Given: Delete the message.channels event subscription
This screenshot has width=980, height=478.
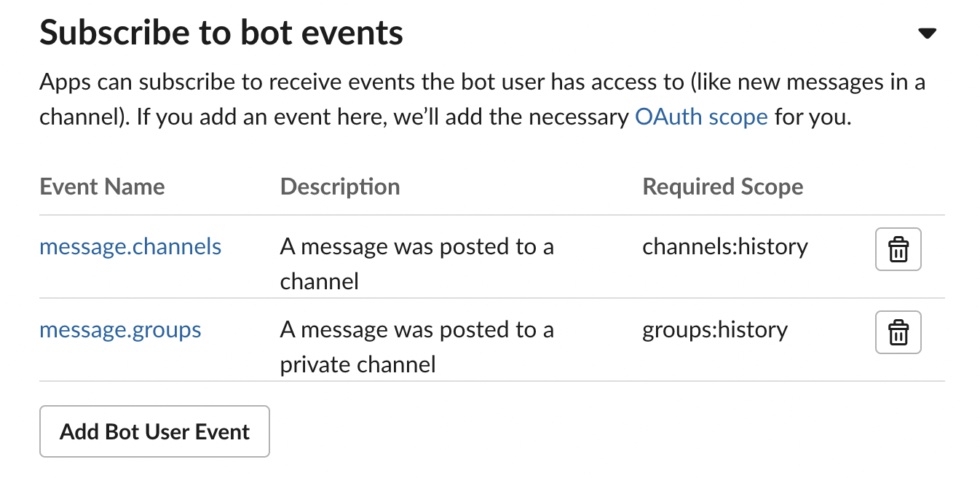Looking at the screenshot, I should tap(898, 250).
